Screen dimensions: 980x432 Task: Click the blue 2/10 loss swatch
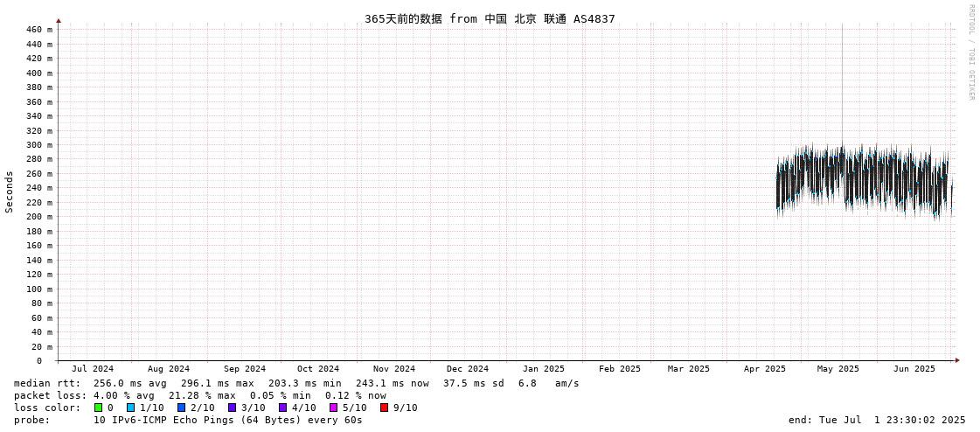tap(181, 408)
